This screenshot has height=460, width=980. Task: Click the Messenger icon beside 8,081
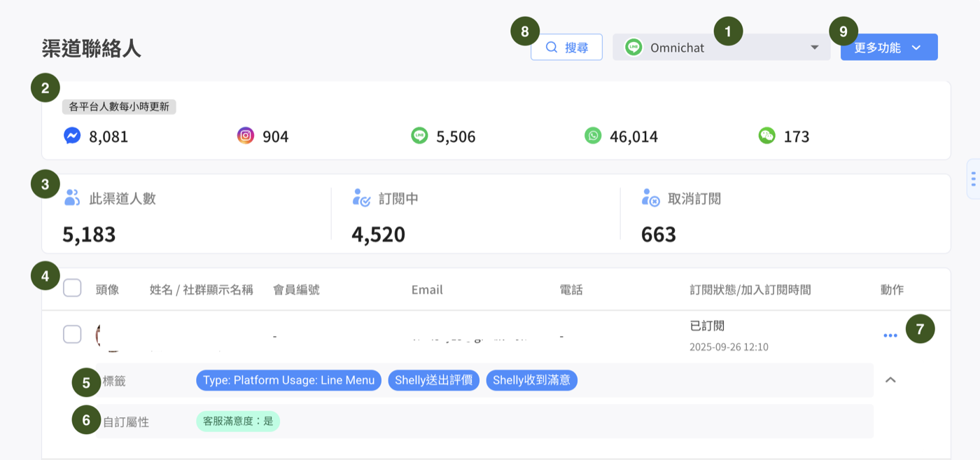72,136
